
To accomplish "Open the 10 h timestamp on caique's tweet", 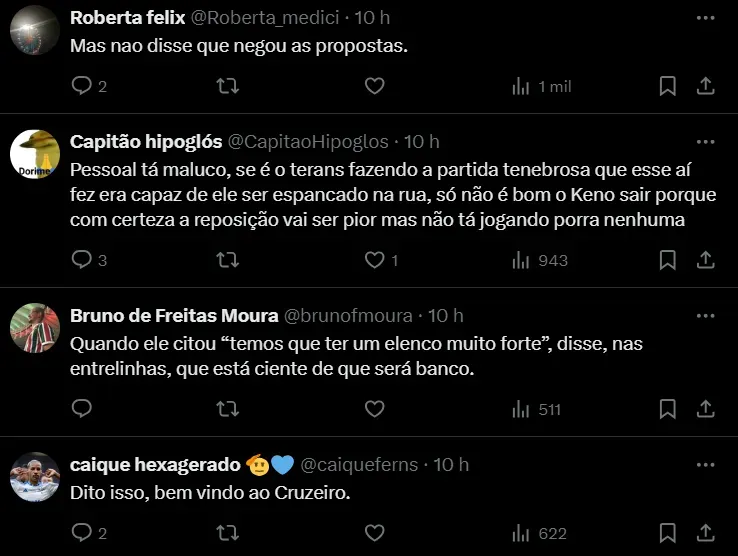I will point(451,465).
